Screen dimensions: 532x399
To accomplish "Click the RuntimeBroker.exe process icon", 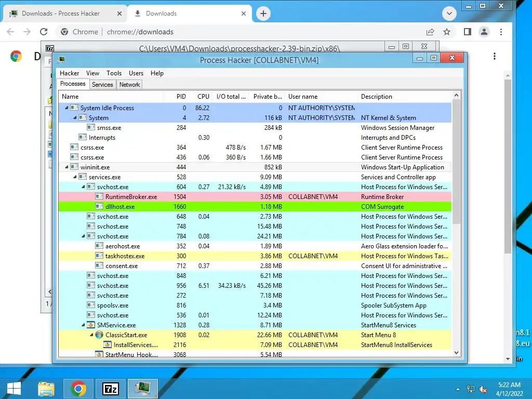I will tap(99, 196).
